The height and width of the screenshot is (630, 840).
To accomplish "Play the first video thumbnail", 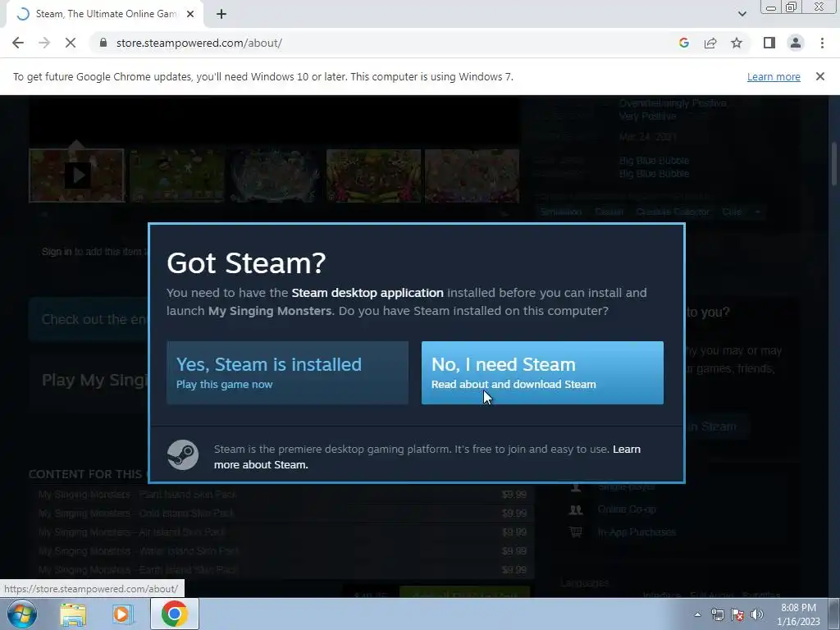I will [x=76, y=176].
